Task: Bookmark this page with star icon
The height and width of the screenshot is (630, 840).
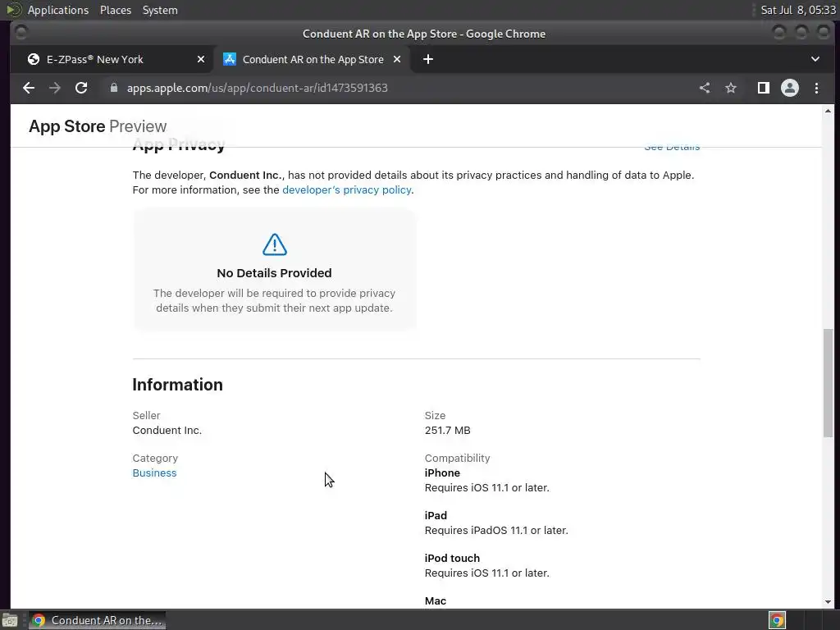Action: coord(731,88)
